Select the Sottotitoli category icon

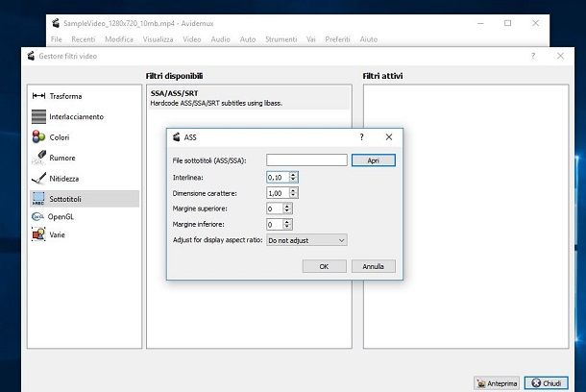point(38,199)
